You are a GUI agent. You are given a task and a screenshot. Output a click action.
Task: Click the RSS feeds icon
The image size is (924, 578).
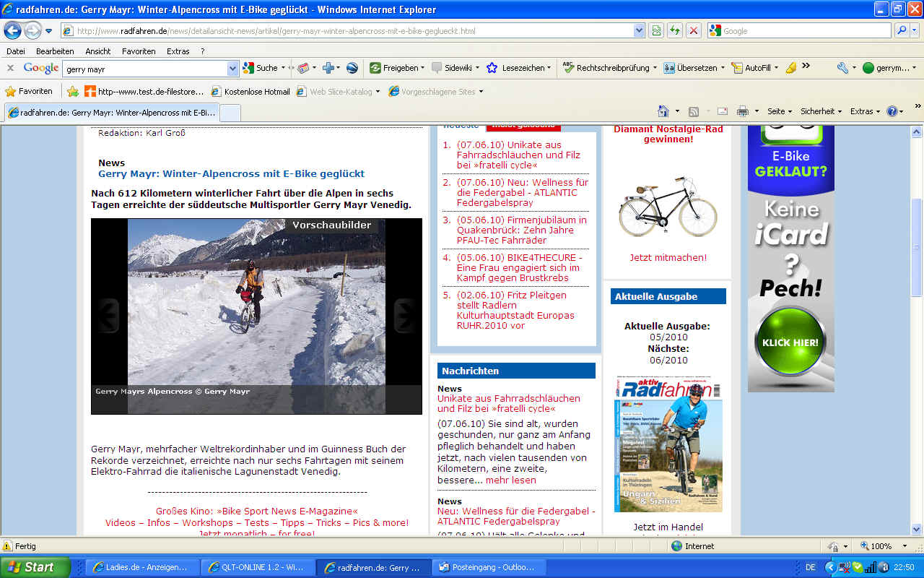(x=694, y=111)
